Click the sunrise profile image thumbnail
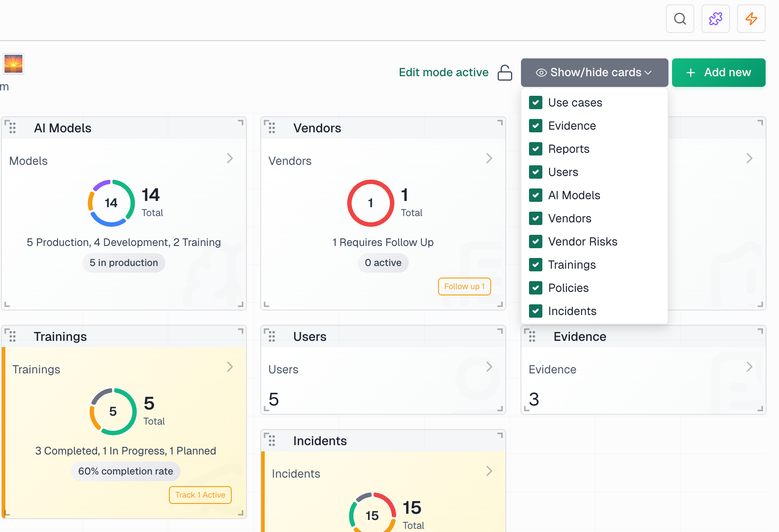Viewport: 779px width, 532px height. click(x=13, y=63)
